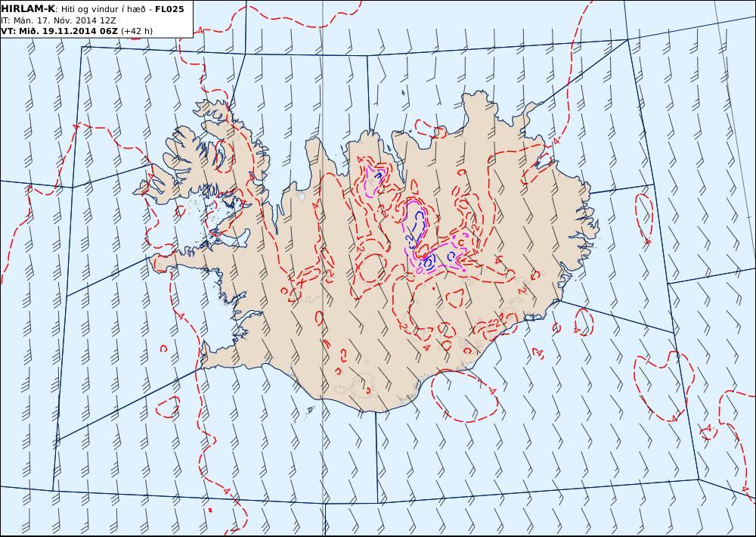The image size is (756, 537).
Task: Click the HIRLAM-K model title
Action: point(28,9)
